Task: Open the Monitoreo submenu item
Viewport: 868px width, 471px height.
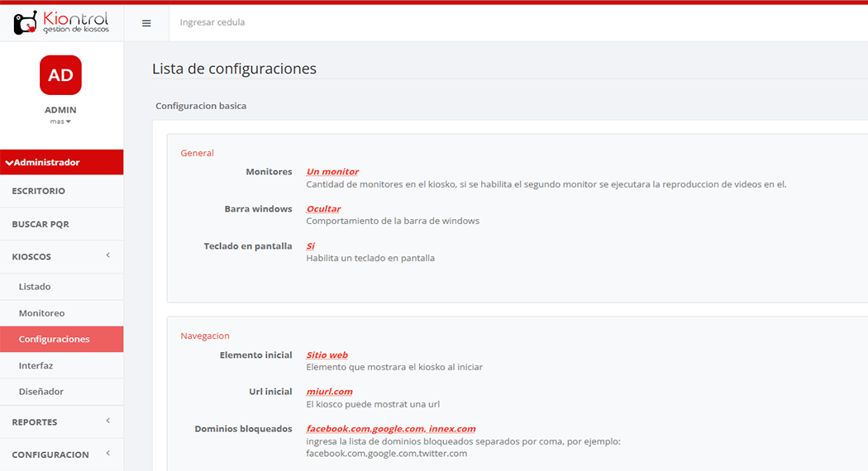Action: (x=41, y=313)
